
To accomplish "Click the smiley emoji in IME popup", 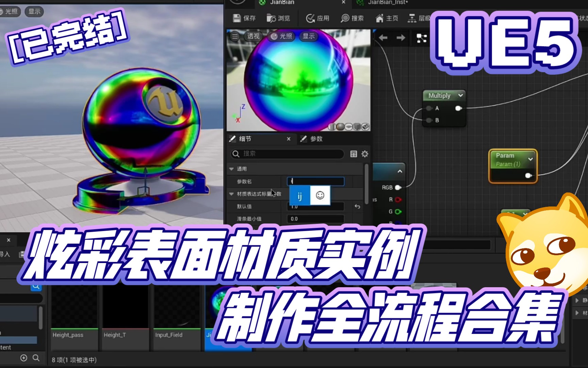I will (x=320, y=195).
